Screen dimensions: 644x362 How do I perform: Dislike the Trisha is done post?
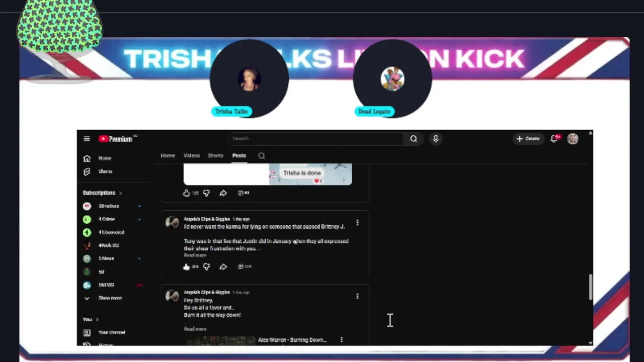[x=206, y=193]
